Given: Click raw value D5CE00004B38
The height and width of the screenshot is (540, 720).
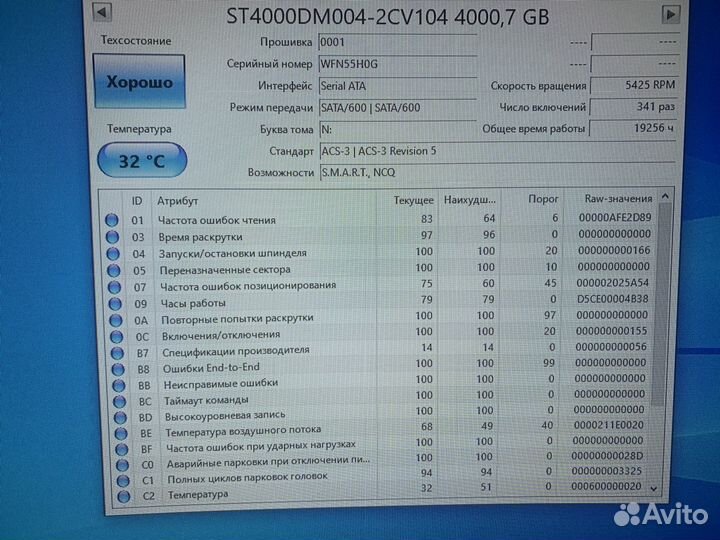Looking at the screenshot, I should pyautogui.click(x=613, y=299).
